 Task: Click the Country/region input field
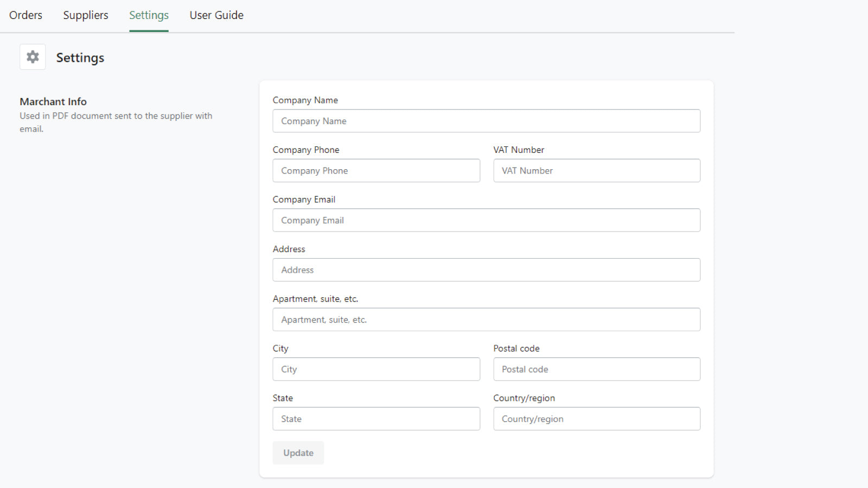pos(597,419)
